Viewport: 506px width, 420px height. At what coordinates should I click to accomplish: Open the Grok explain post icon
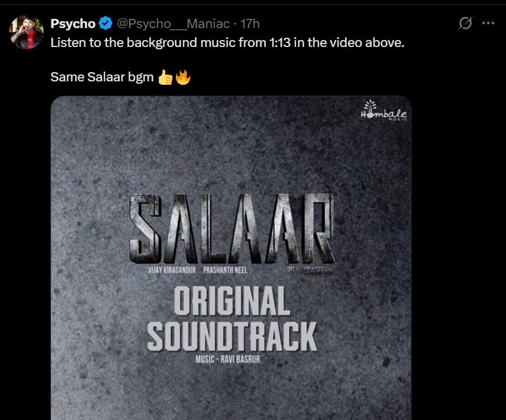(465, 23)
